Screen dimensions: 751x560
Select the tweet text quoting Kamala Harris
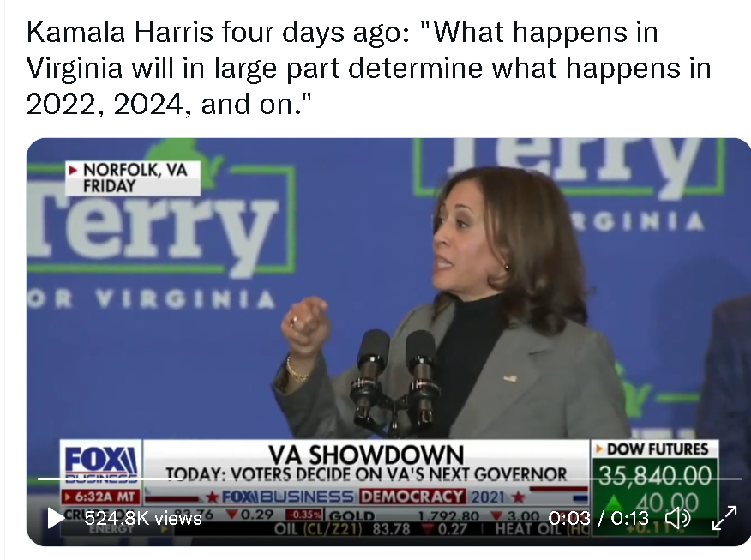click(369, 68)
